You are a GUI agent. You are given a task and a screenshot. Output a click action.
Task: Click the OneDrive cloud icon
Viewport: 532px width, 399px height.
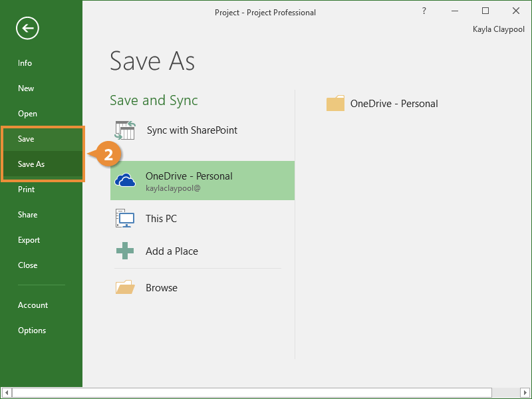point(125,180)
